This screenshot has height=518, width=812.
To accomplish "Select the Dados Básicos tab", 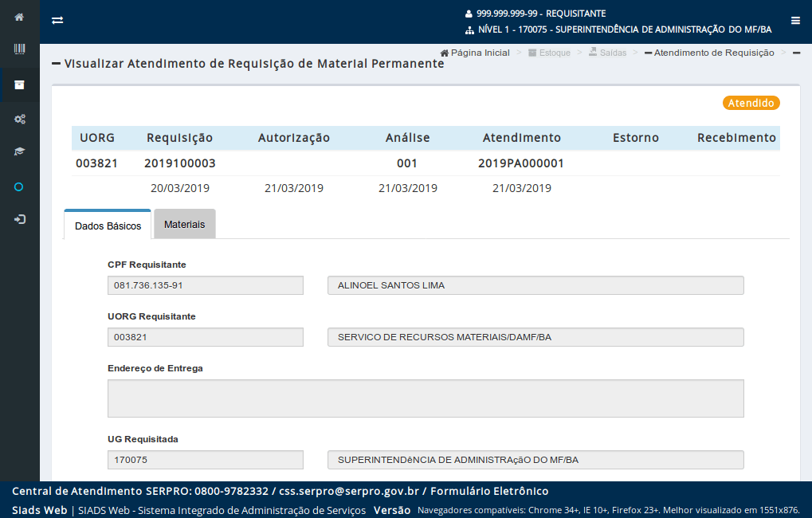I will coord(108,225).
